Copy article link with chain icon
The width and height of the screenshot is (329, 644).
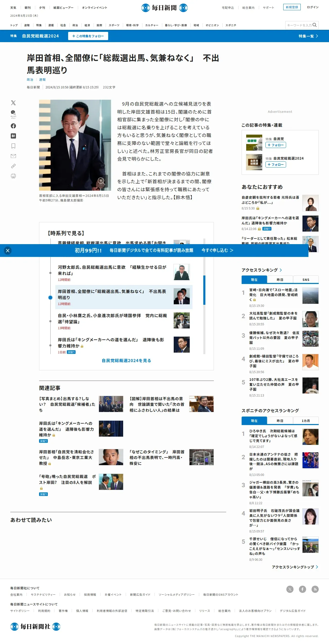(x=13, y=166)
